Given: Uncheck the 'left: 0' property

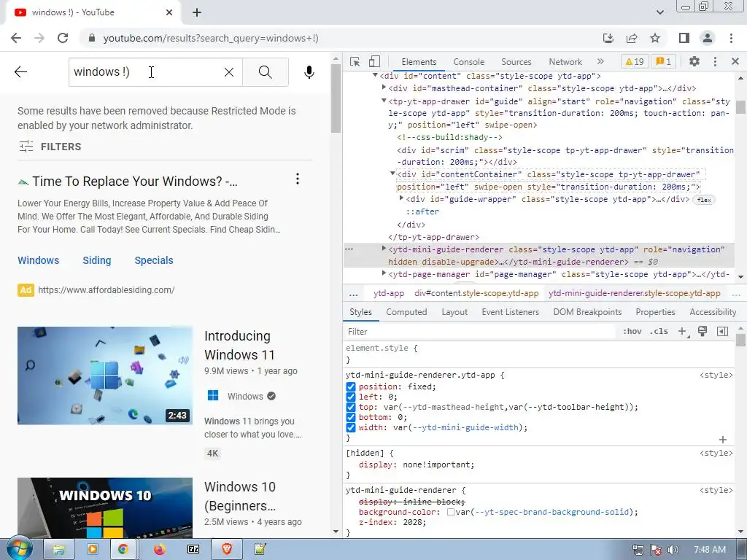Looking at the screenshot, I should click(x=351, y=397).
